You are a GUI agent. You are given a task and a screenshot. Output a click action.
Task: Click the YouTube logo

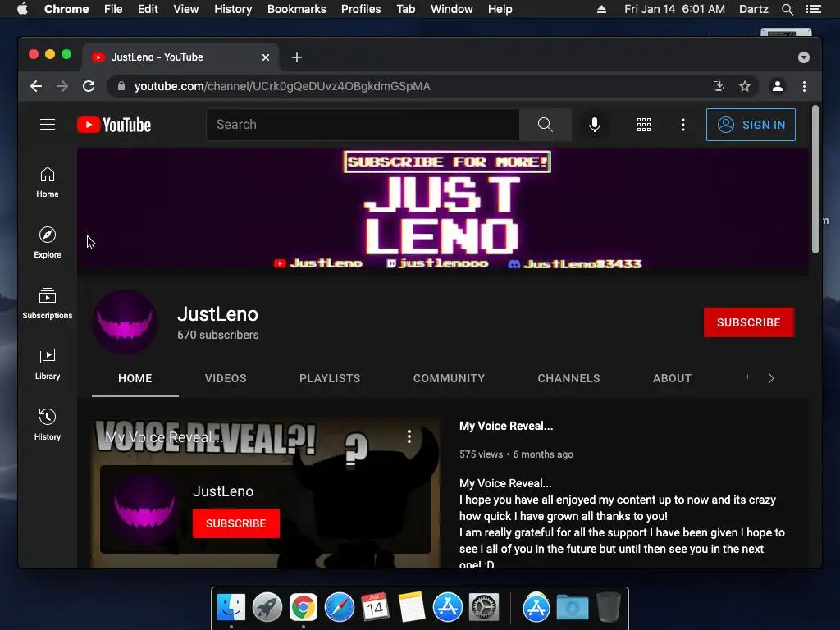coord(114,125)
